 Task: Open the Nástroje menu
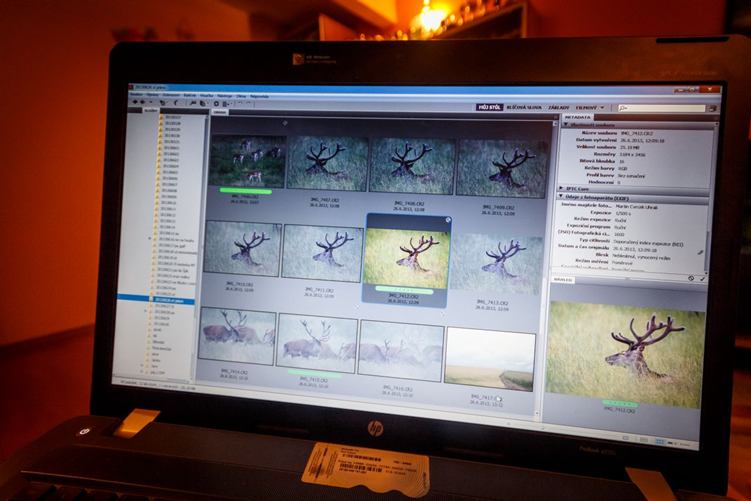coord(224,96)
